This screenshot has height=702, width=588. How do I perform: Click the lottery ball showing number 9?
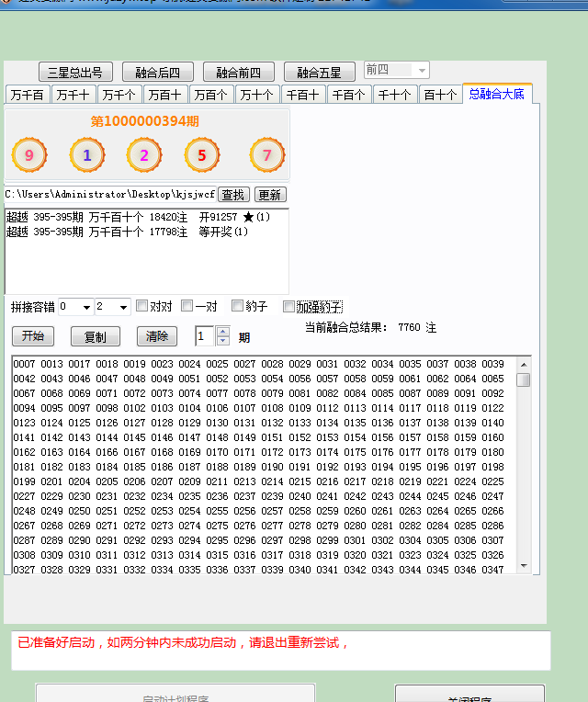(29, 155)
